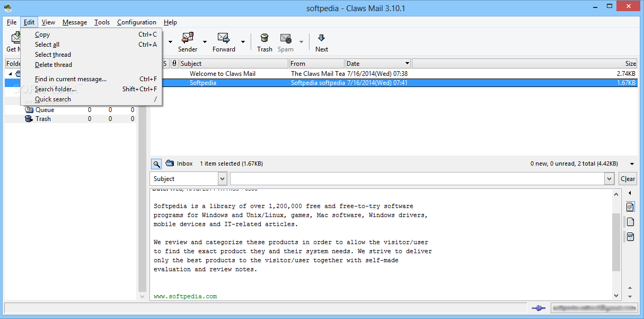Click the Spam toolbar icon
This screenshot has width=644, height=319.
(x=286, y=38)
